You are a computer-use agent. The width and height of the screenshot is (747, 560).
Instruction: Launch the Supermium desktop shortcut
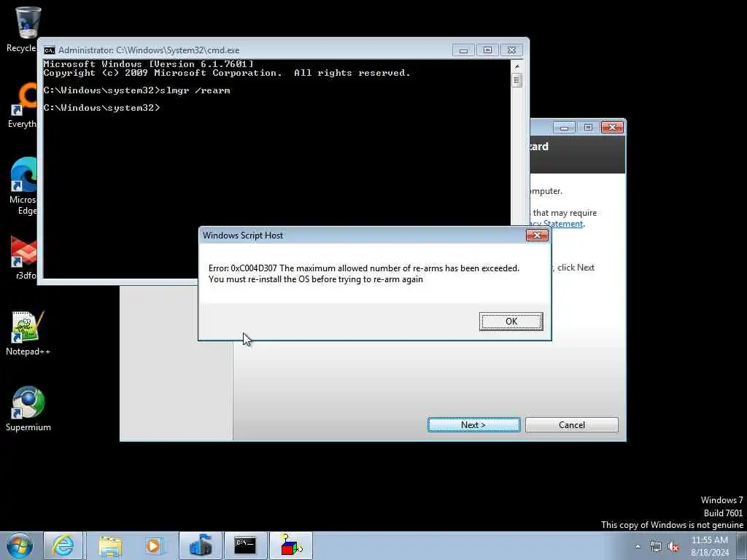click(x=28, y=408)
